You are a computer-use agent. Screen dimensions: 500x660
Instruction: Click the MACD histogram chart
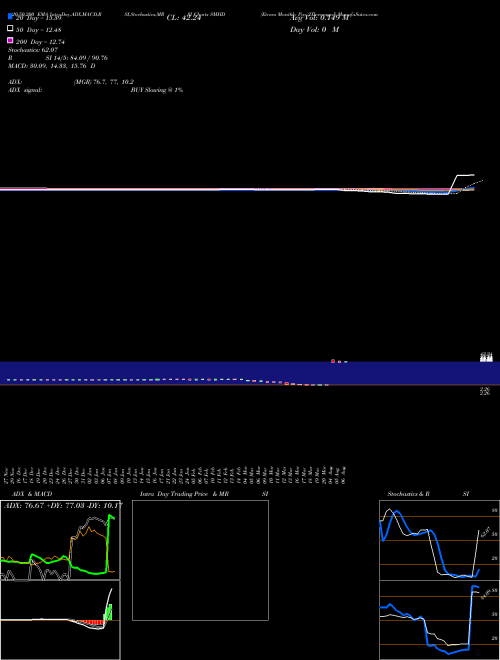60,620
